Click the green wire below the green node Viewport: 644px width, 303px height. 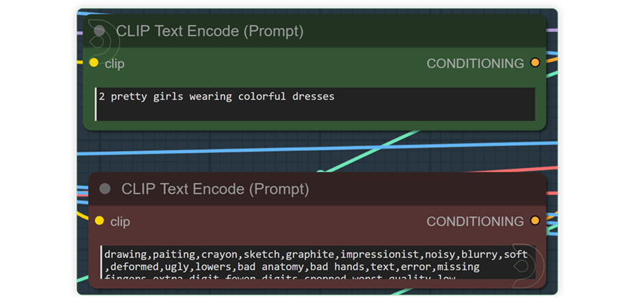click(x=370, y=151)
